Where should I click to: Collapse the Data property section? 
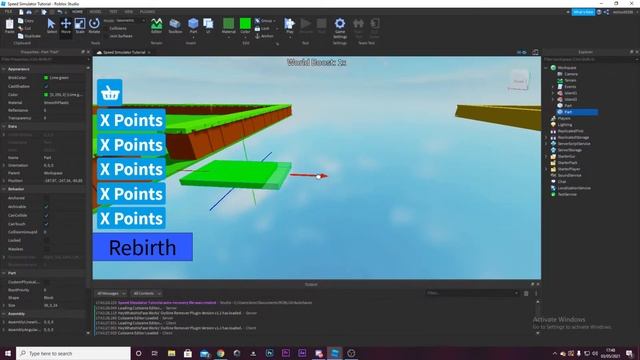(x=4, y=127)
